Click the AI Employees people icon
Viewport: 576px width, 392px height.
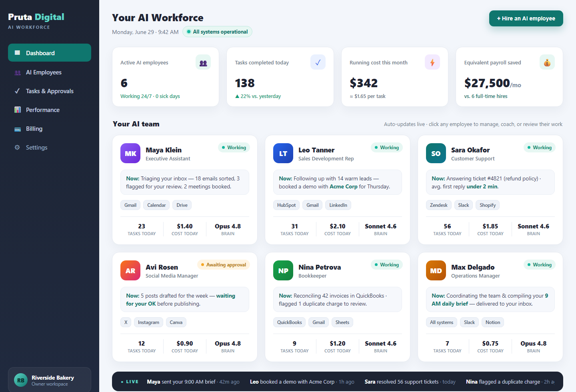17,72
